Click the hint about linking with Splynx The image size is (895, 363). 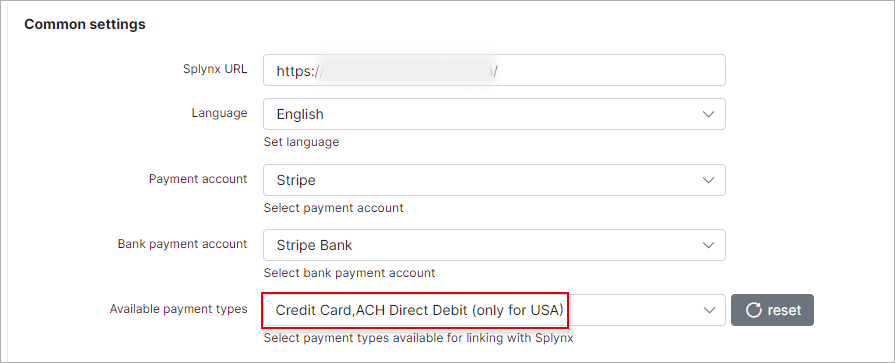click(418, 338)
